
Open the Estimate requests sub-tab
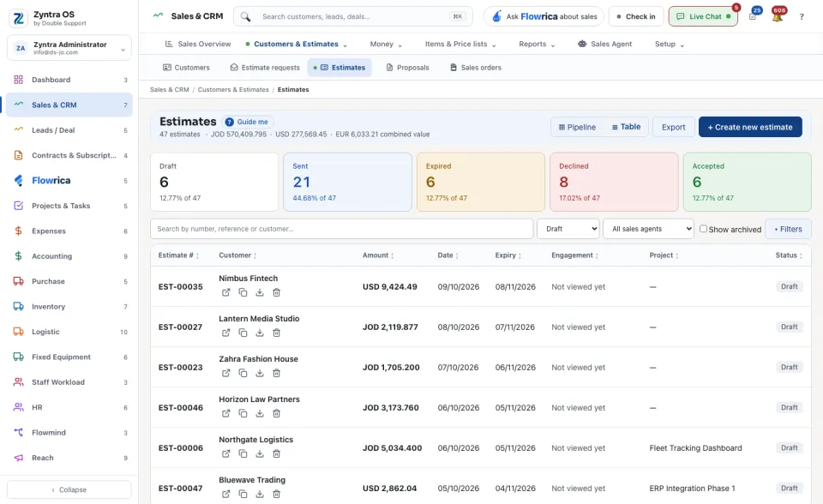[265, 68]
